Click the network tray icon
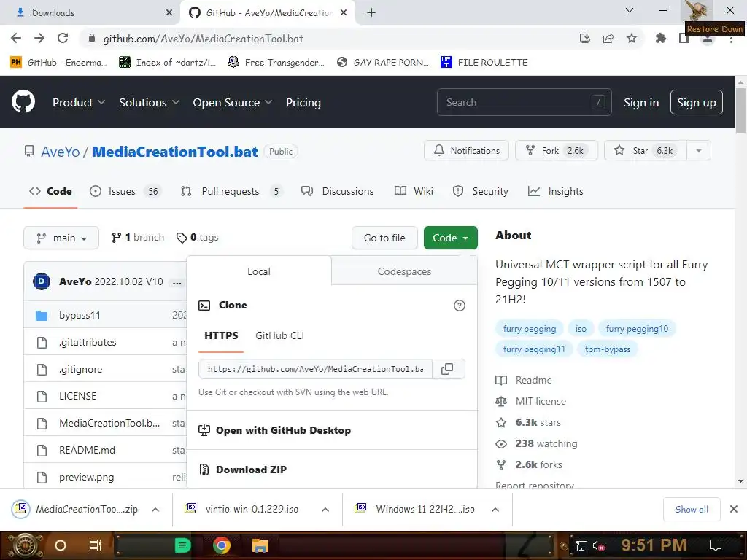The height and width of the screenshot is (560, 747). click(581, 545)
